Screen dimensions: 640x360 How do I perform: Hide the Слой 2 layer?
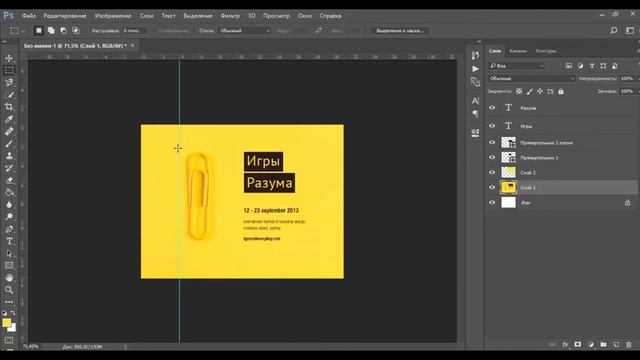[492, 172]
